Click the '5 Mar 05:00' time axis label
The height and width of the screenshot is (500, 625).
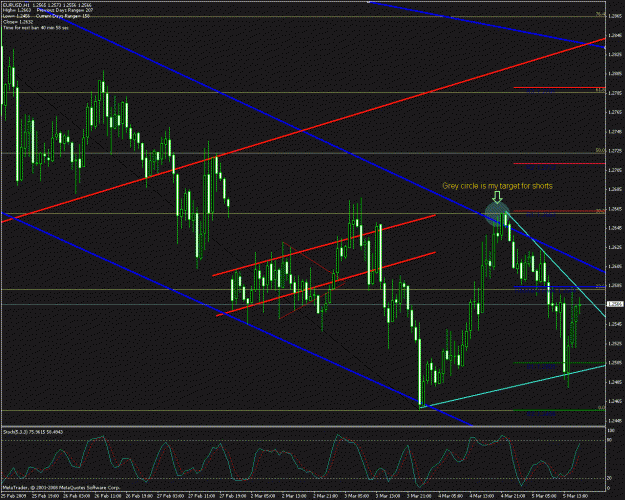(x=544, y=496)
